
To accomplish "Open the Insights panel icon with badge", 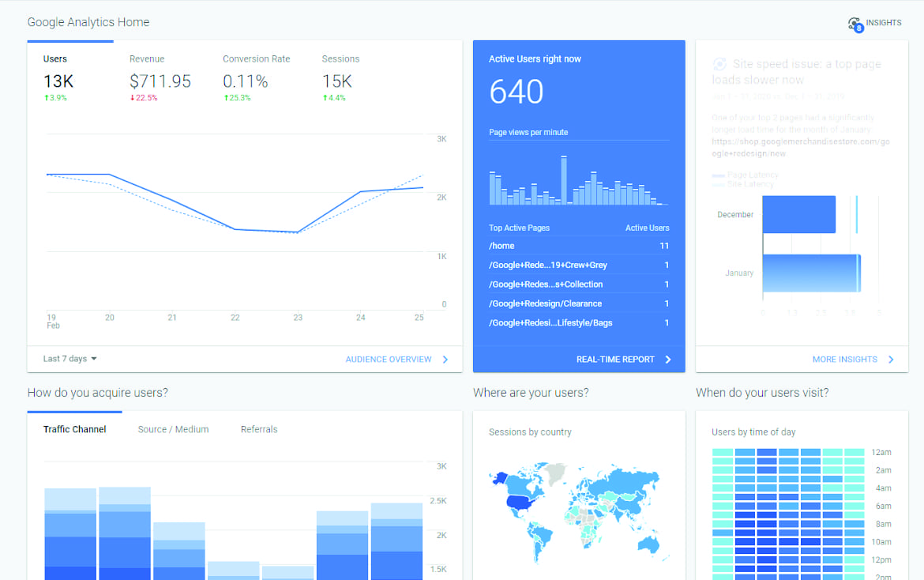I will click(855, 24).
